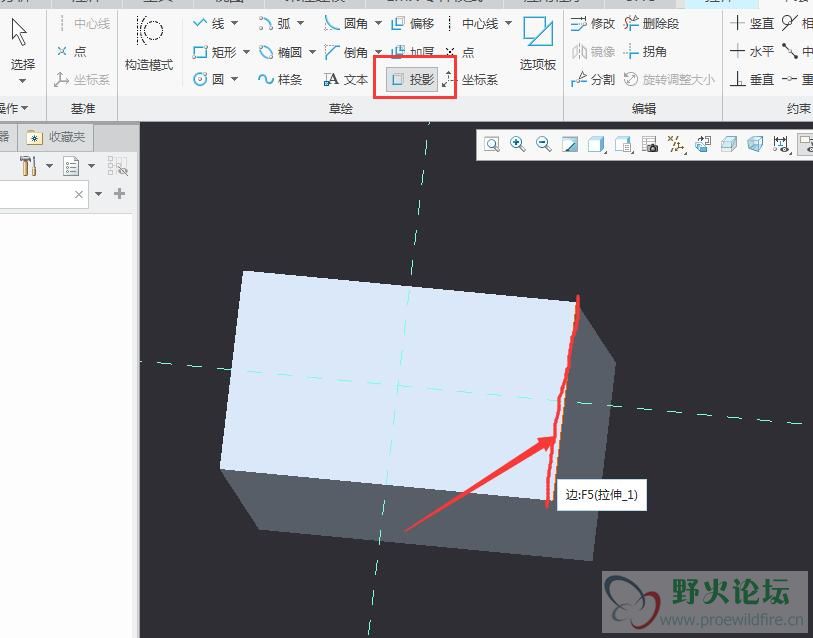Select the 倒角 chamfer tool
This screenshot has width=813, height=638.
(346, 52)
